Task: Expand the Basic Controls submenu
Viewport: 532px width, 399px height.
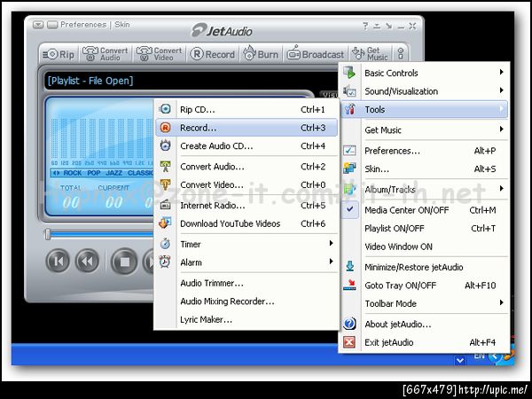Action: [502, 73]
